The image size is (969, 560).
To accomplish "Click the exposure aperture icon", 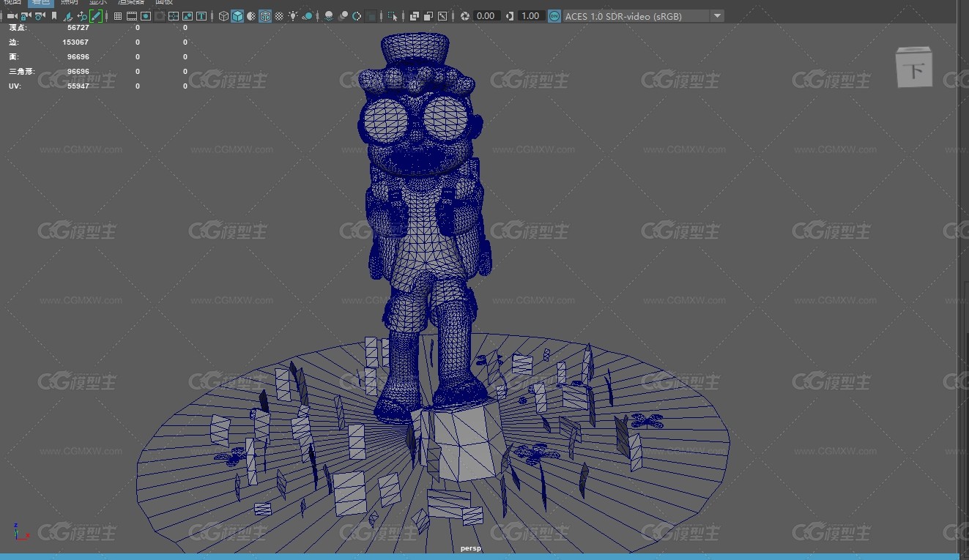I will click(x=464, y=16).
